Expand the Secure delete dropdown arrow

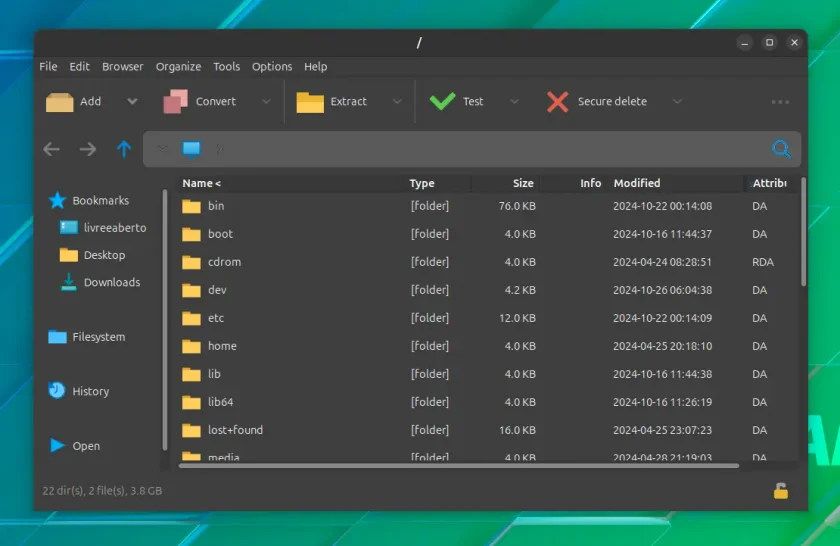[x=677, y=101]
